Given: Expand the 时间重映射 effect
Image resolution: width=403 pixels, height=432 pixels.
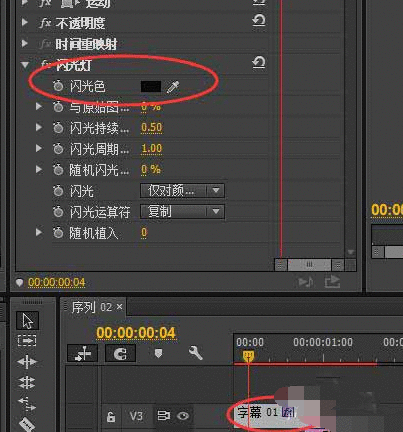Looking at the screenshot, I should pos(25,43).
